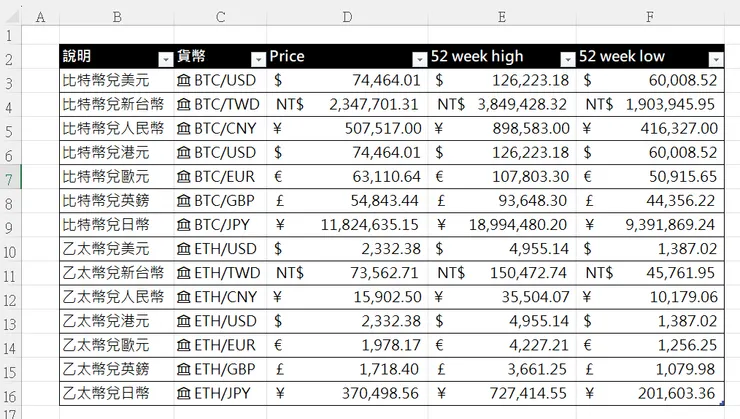Click the currency icon for ETH/TWD
The image size is (740, 419).
point(184,273)
